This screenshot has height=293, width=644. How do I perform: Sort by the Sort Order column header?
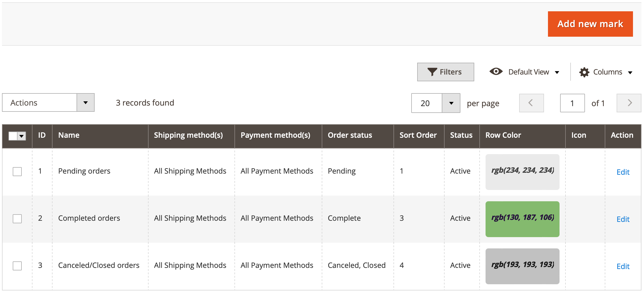[x=419, y=136]
